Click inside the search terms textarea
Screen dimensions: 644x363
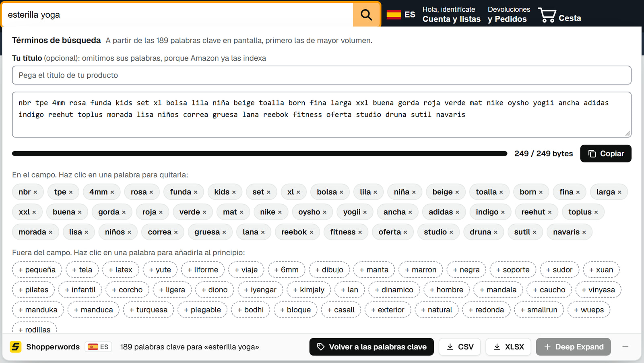coord(322,115)
